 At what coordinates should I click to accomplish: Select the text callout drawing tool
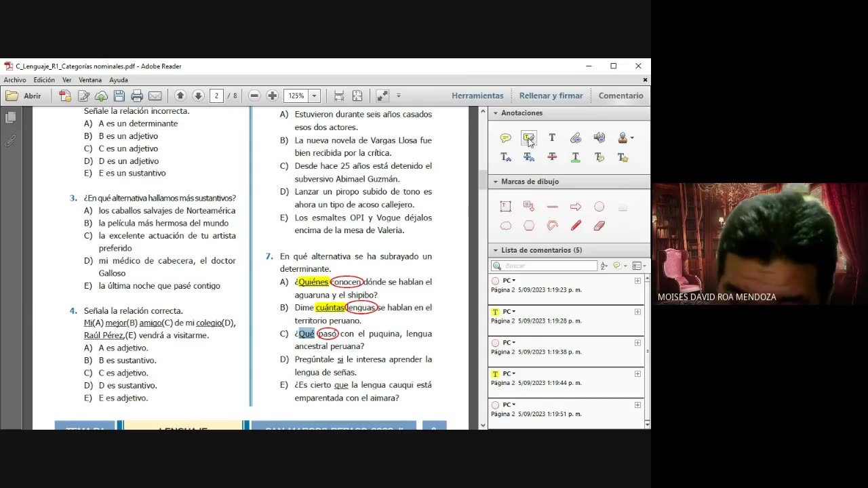(528, 207)
